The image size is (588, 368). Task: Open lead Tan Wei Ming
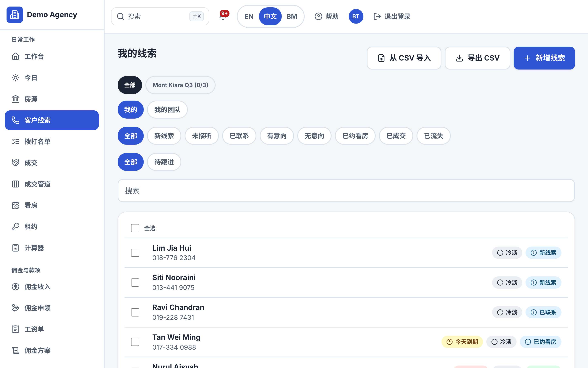click(176, 337)
